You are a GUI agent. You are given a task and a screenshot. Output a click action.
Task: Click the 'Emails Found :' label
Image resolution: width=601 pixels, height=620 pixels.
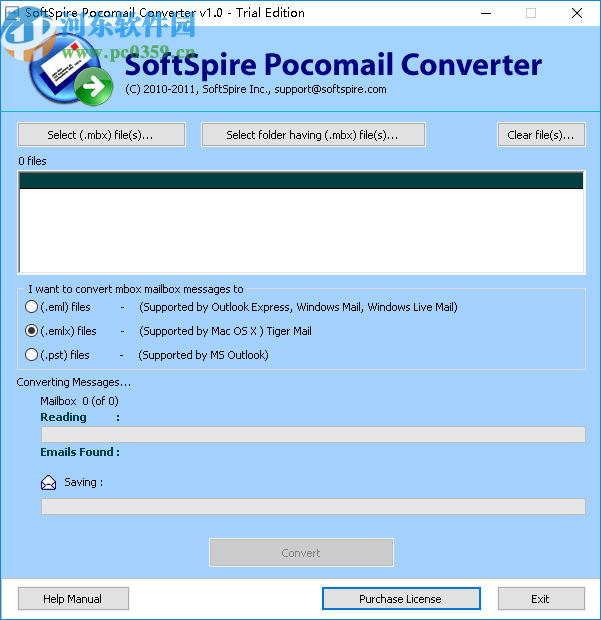pyautogui.click(x=80, y=452)
